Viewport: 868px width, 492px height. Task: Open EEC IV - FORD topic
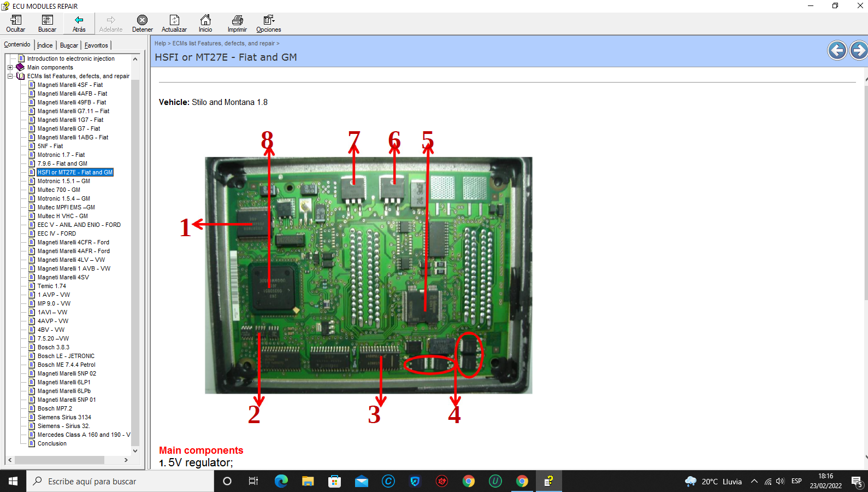57,233
